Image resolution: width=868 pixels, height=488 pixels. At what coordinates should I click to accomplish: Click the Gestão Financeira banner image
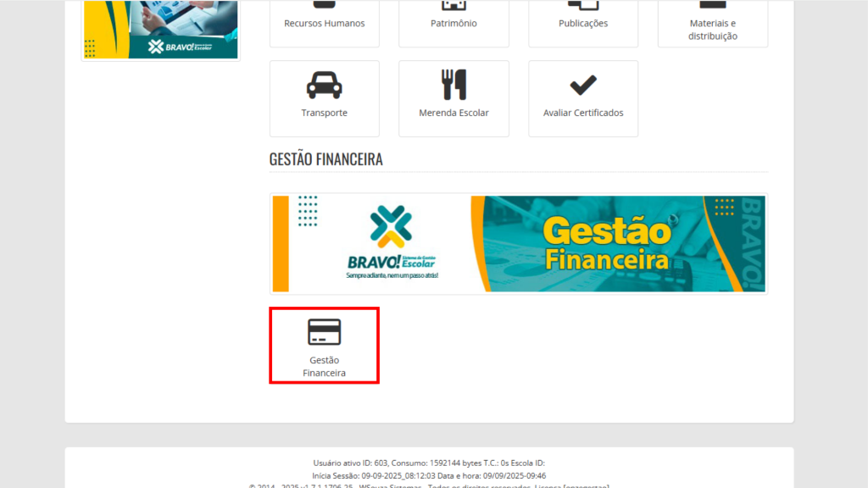[x=519, y=243]
